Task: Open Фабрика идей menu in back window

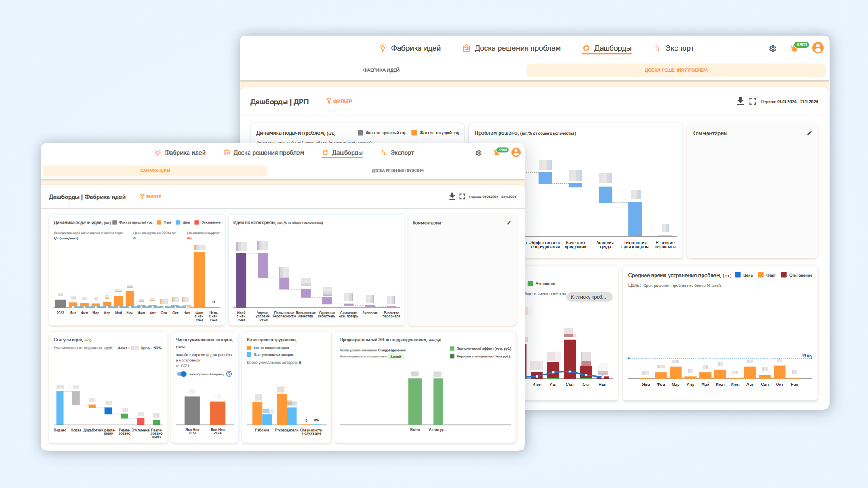Action: pyautogui.click(x=415, y=48)
